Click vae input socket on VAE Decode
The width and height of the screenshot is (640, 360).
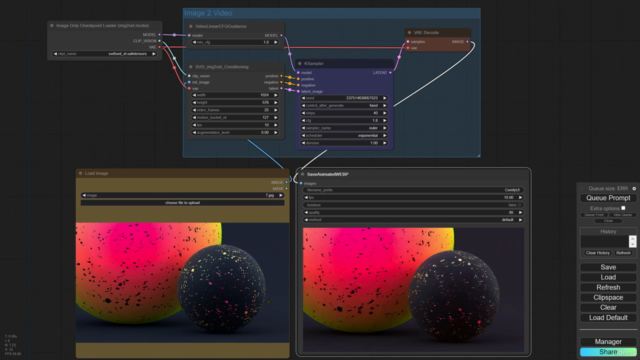coord(408,48)
